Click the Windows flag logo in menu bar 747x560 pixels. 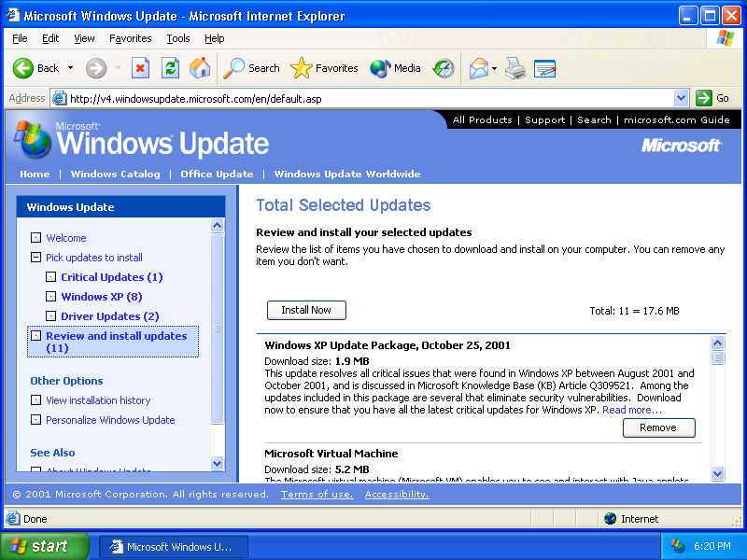[725, 37]
